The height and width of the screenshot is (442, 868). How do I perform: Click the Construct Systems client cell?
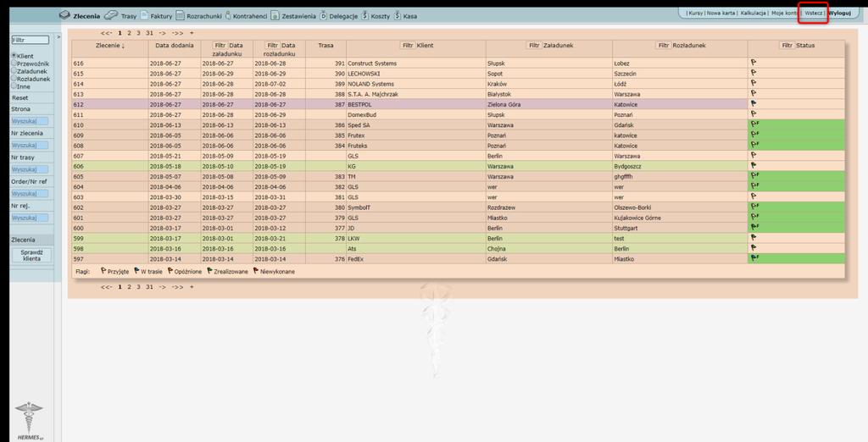pyautogui.click(x=415, y=63)
